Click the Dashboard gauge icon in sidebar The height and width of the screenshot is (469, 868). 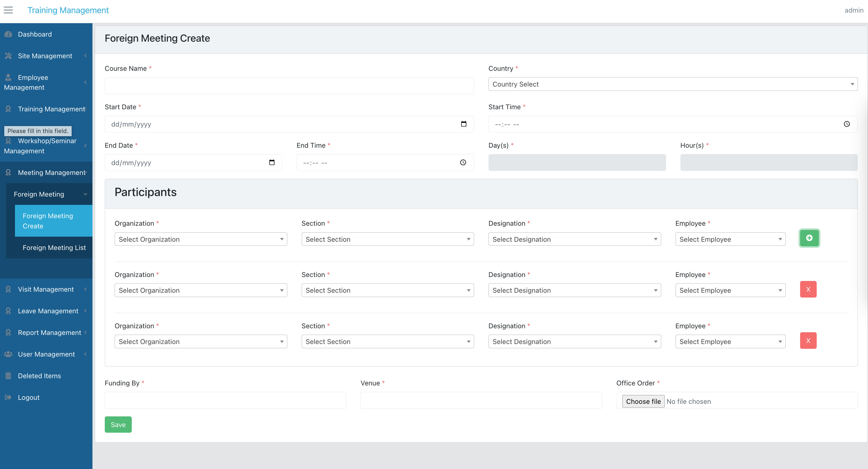point(9,34)
